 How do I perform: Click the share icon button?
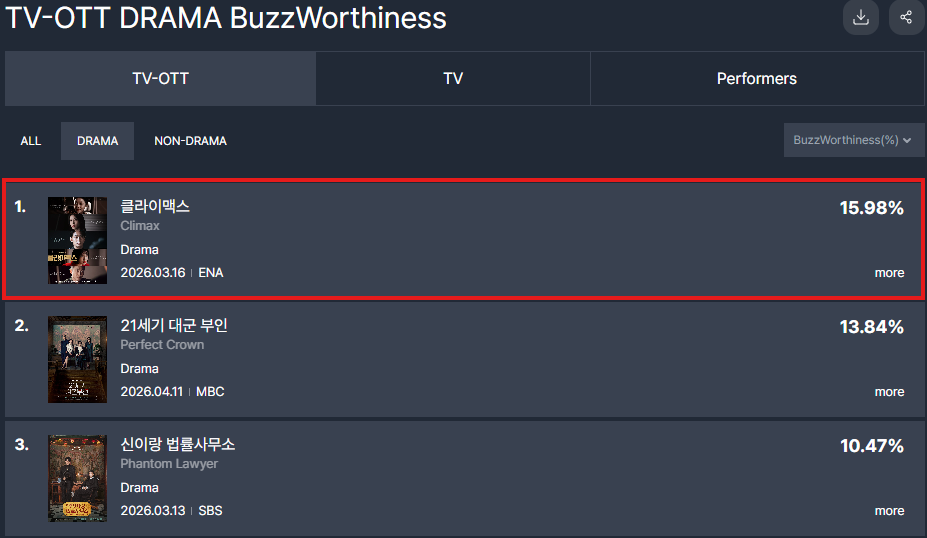pyautogui.click(x=906, y=17)
